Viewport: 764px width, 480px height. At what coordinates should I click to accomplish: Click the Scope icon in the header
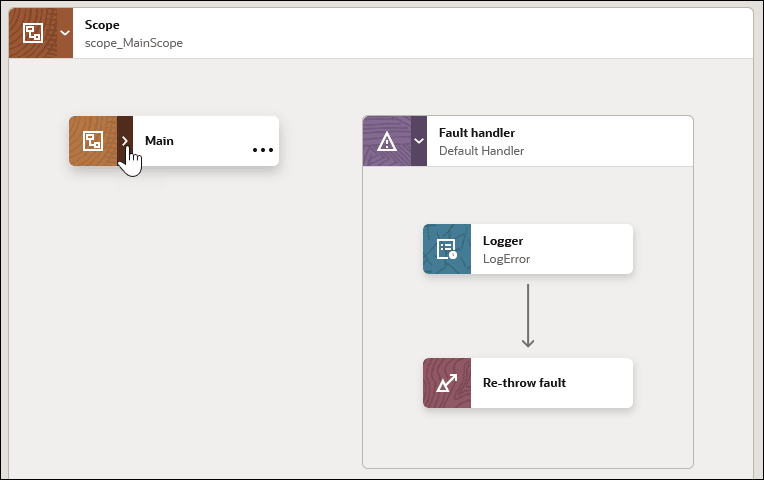coord(33,33)
